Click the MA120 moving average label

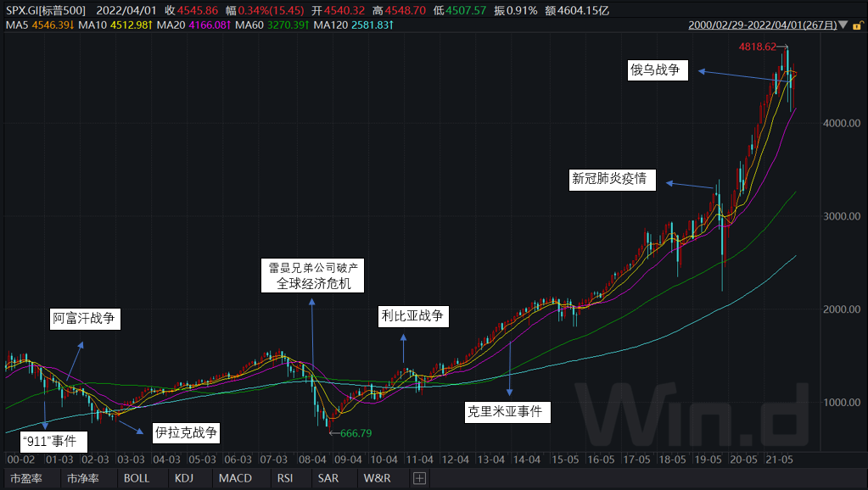(x=330, y=26)
